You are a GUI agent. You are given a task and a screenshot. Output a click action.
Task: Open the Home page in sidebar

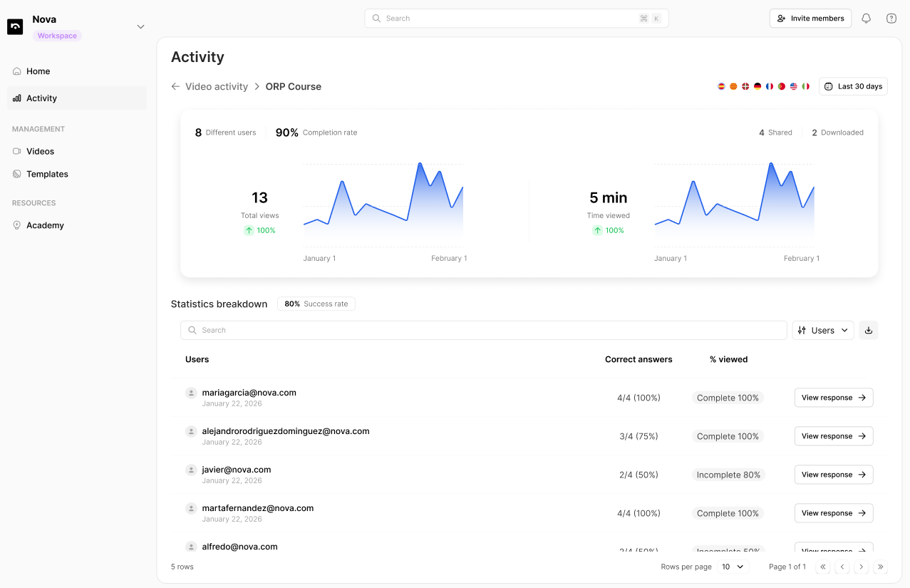coord(77,71)
